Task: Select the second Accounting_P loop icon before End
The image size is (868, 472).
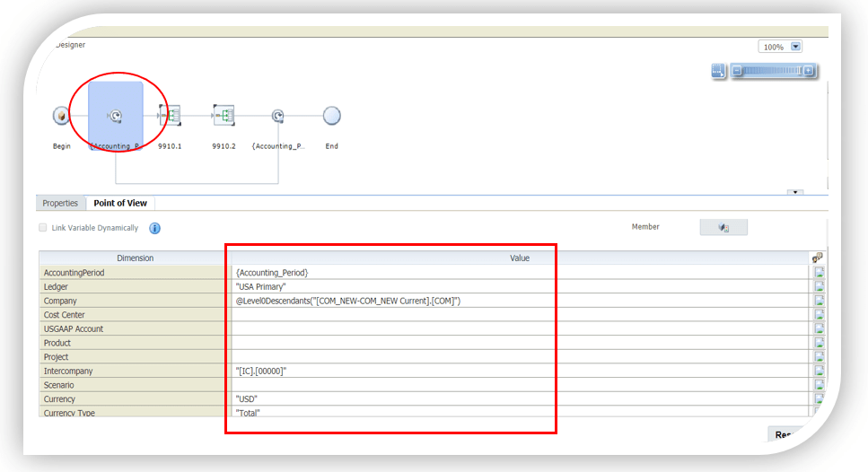Action: [x=278, y=116]
